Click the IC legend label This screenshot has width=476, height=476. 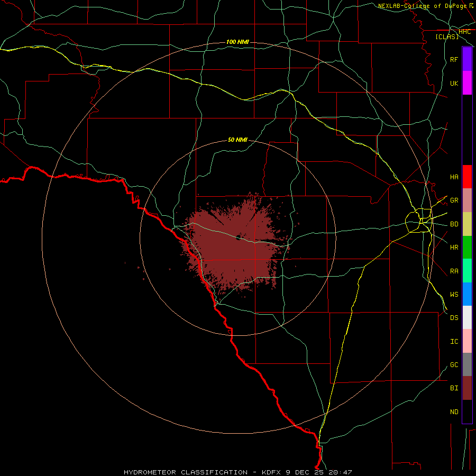click(454, 342)
